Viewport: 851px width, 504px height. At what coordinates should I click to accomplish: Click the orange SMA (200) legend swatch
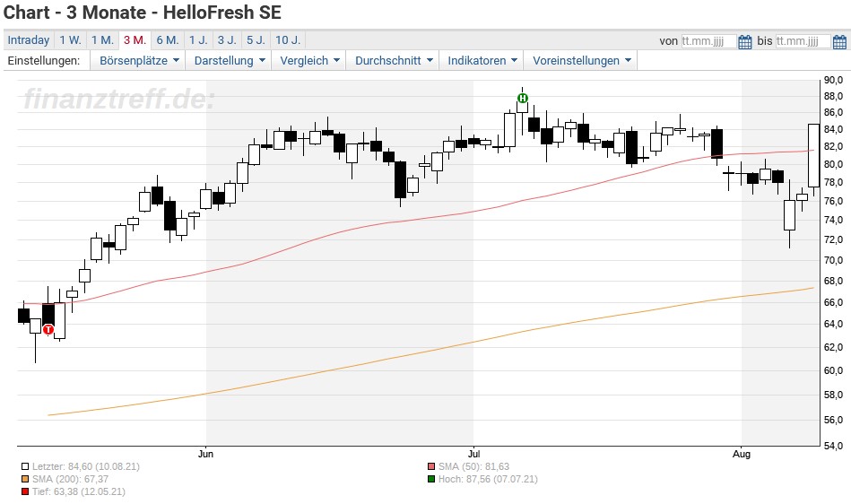click(25, 479)
